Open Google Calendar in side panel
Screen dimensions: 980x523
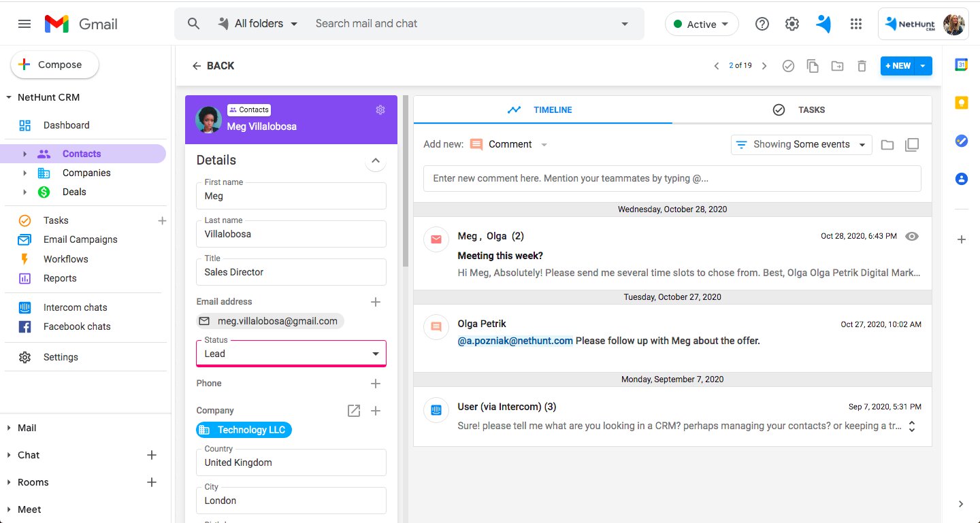point(961,65)
